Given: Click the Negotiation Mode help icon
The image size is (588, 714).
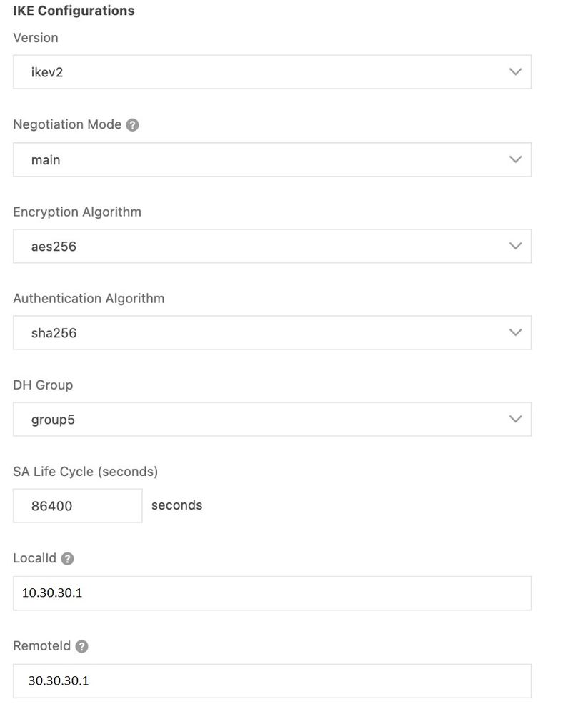Looking at the screenshot, I should [x=132, y=125].
